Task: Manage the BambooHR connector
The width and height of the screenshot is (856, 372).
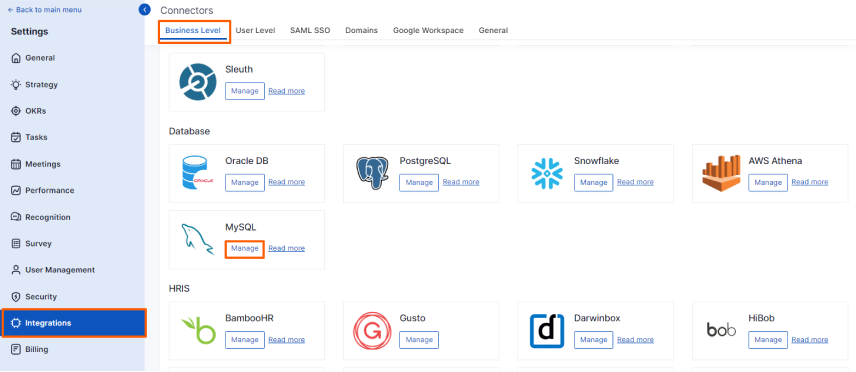Action: tap(245, 340)
